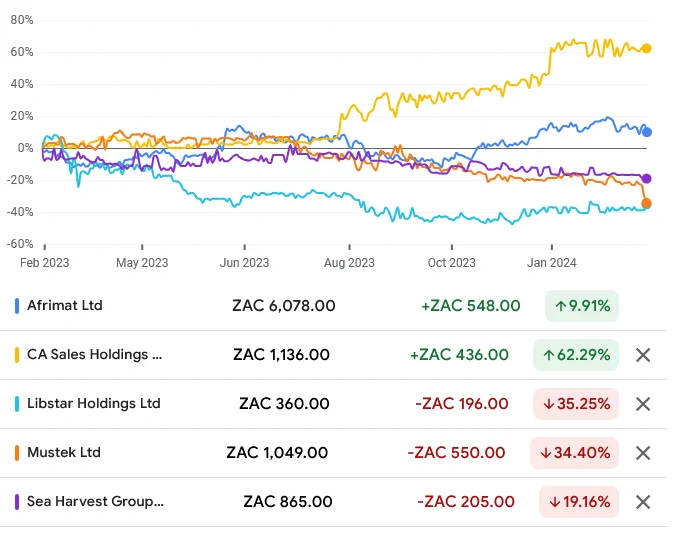This screenshot has height=540, width=675.
Task: Open the Sea Harvest Group stock row
Action: pyautogui.click(x=334, y=502)
